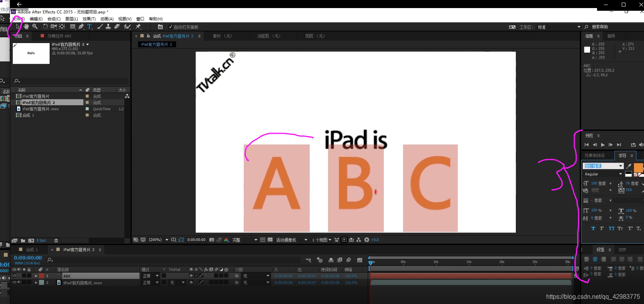Open the resolution 完整 dropdown
Image resolution: width=644 pixels, height=304 pixels.
(x=244, y=240)
